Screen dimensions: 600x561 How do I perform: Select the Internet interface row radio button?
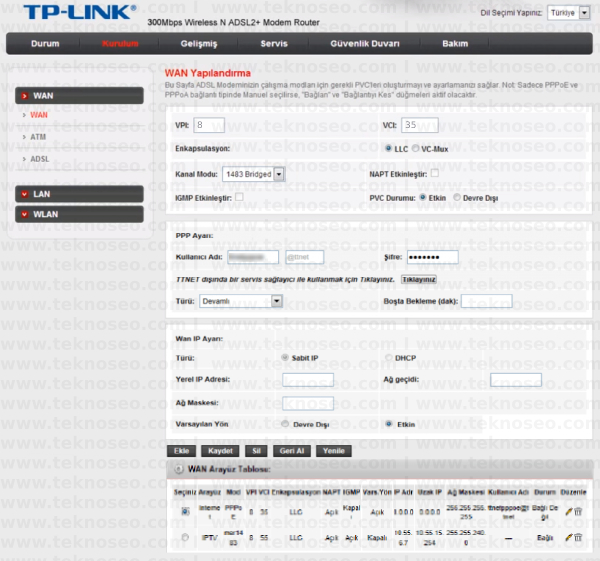[186, 511]
